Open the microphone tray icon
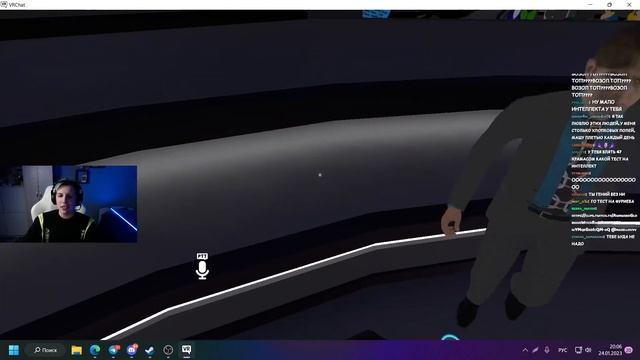This screenshot has width=640, height=360. [547, 350]
